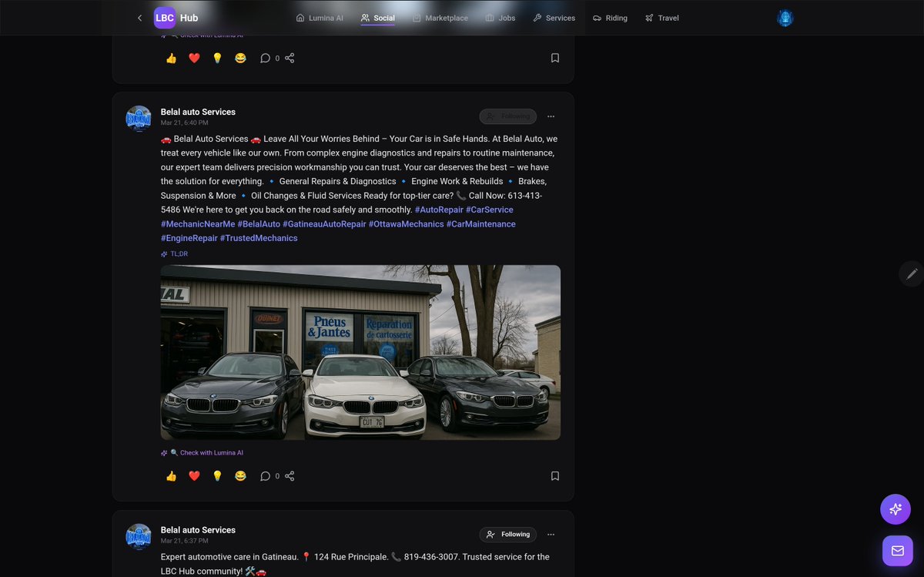This screenshot has height=577, width=924.
Task: React with heart on the 6:40 PM post
Action: pyautogui.click(x=194, y=476)
